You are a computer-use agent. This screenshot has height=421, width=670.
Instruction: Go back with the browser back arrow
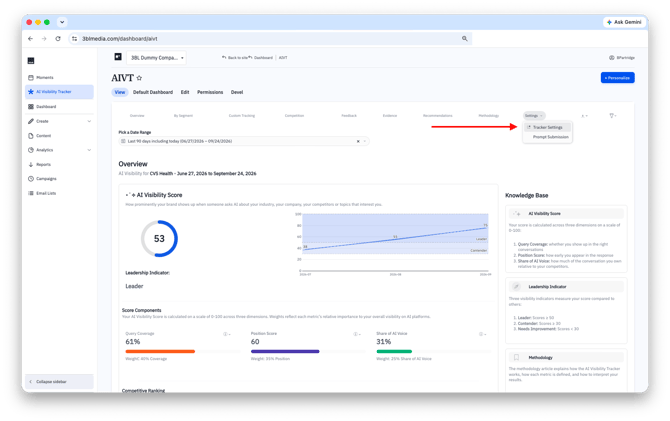click(30, 38)
